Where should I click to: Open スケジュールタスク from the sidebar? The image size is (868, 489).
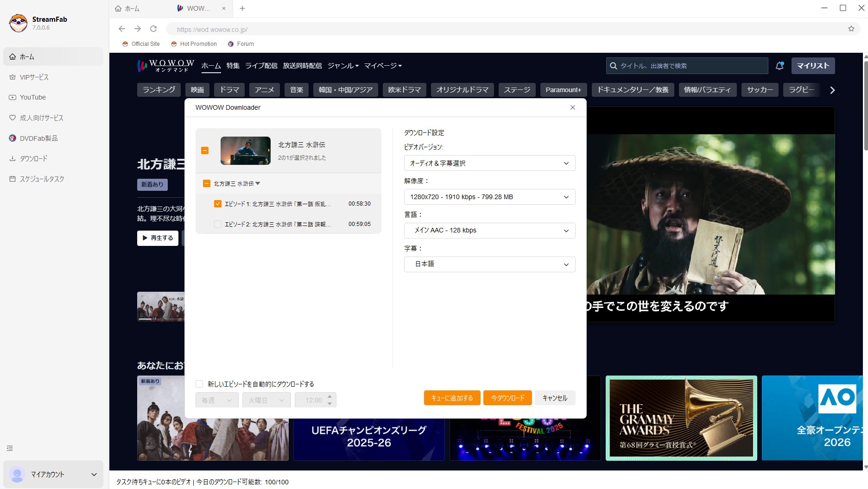tap(41, 179)
